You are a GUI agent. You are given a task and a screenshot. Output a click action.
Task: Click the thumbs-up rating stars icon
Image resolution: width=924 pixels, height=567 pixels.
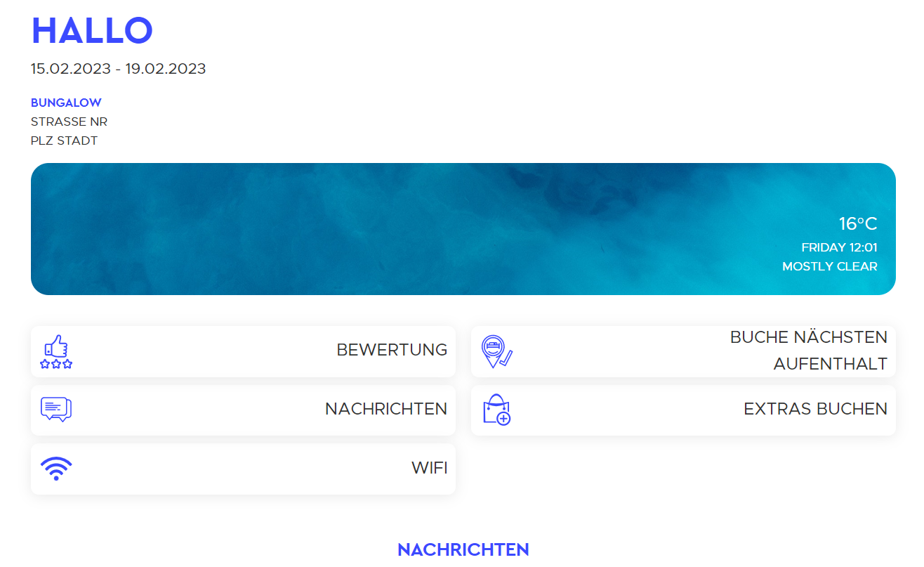pyautogui.click(x=56, y=351)
